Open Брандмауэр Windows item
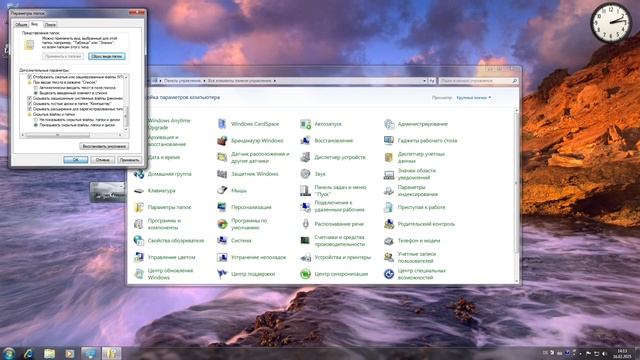 tap(250, 140)
